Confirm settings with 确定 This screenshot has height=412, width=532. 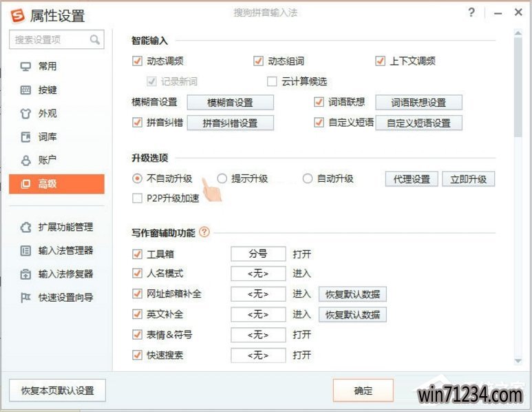[363, 391]
